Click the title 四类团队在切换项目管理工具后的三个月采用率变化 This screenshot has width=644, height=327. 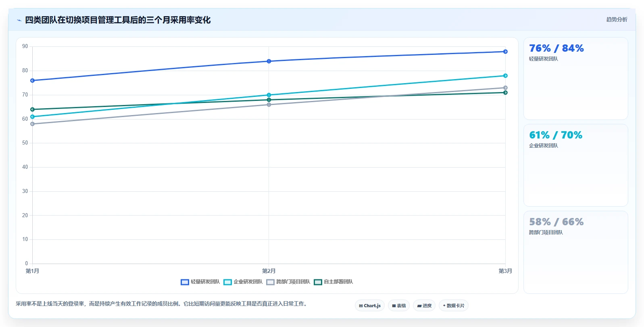pyautogui.click(x=118, y=20)
